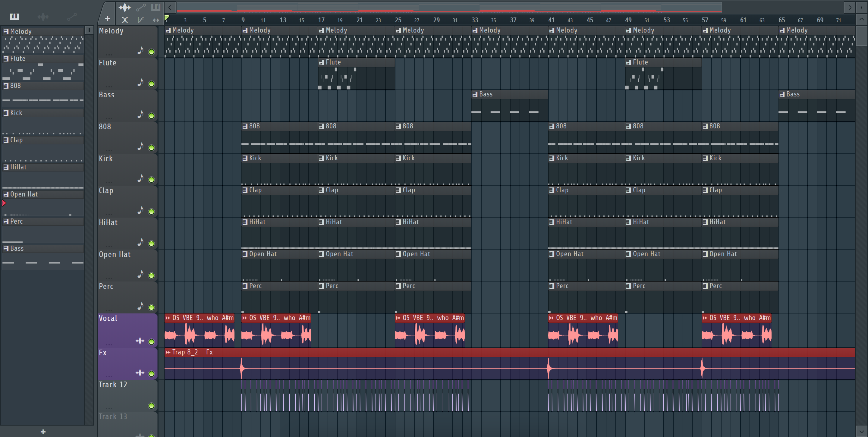Select the automation clips icon in the picker panel
Image resolution: width=868 pixels, height=437 pixels.
tap(72, 17)
